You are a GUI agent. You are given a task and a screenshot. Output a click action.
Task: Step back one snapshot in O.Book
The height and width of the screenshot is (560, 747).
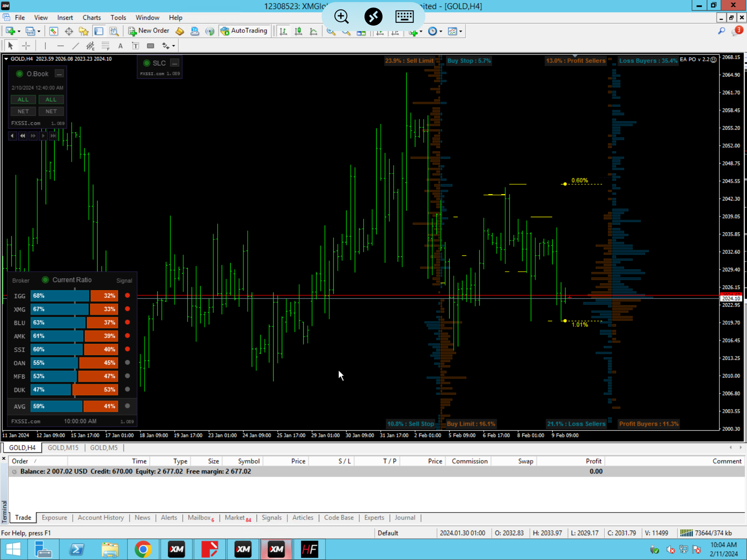[12, 136]
